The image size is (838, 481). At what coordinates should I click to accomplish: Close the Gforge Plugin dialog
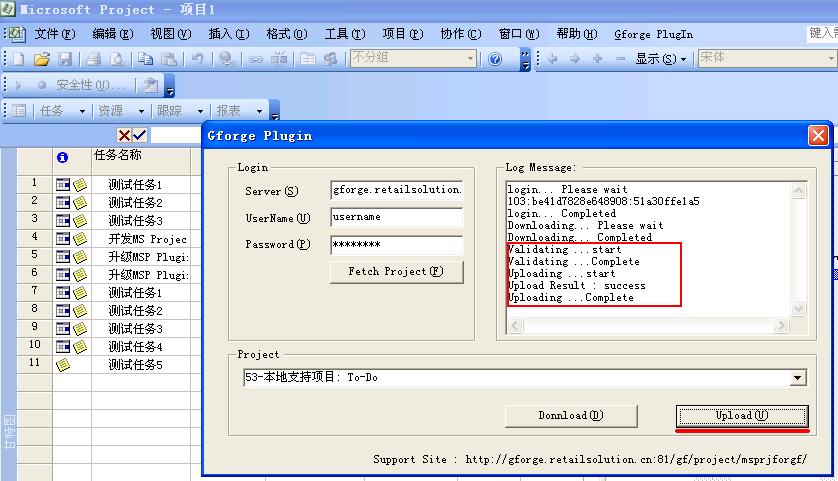[x=818, y=136]
